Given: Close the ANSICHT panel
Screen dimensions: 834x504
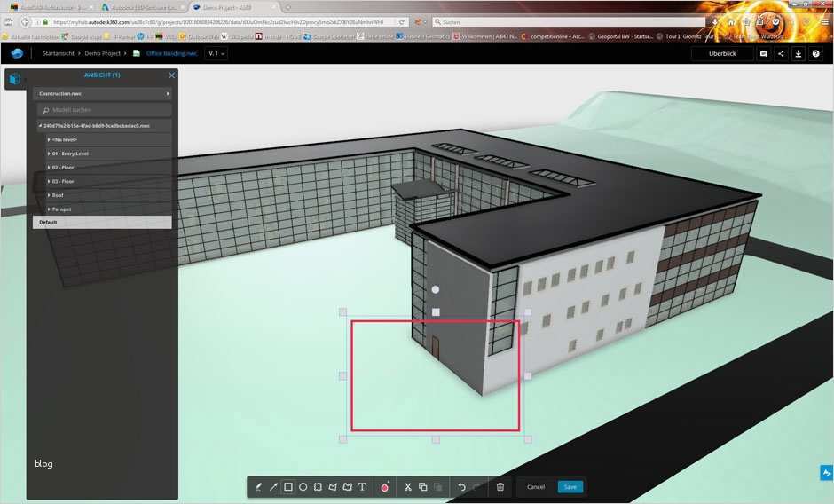Looking at the screenshot, I should [171, 75].
